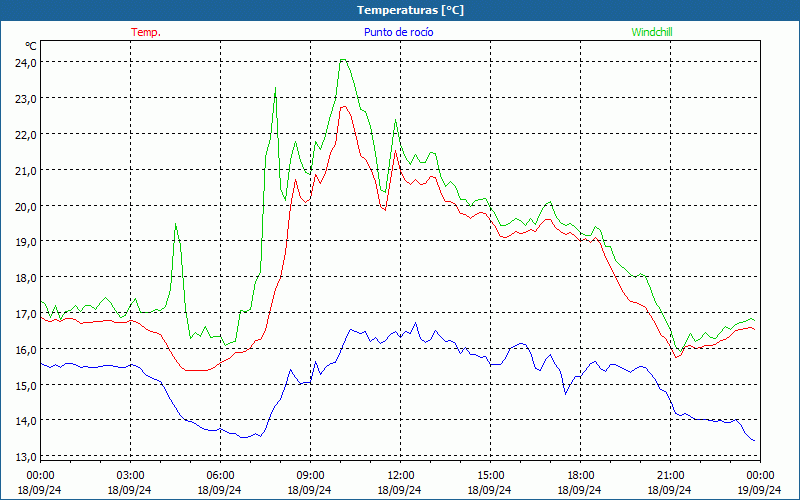
Task: Click the 23,0 y-axis value
Action: [26, 99]
